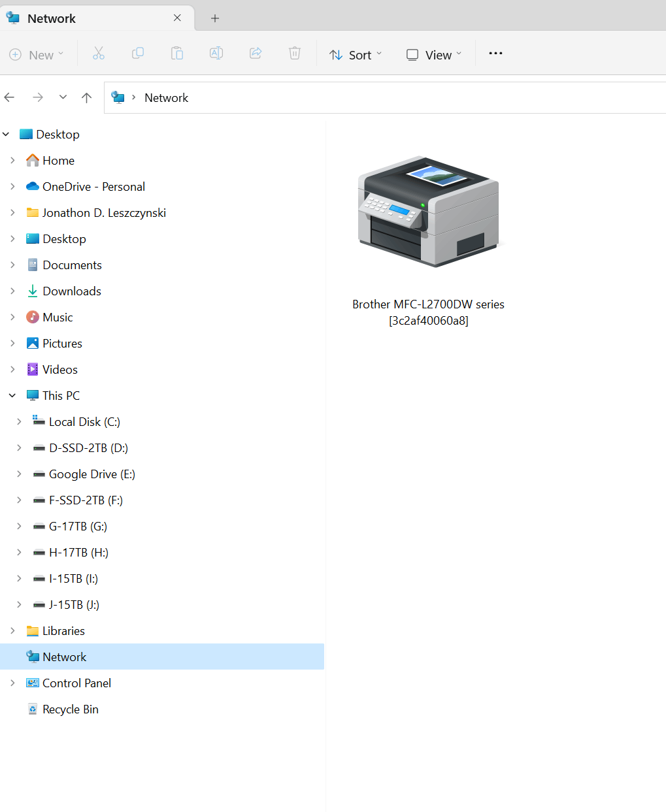
Task: Close the Network tab
Action: click(x=177, y=18)
